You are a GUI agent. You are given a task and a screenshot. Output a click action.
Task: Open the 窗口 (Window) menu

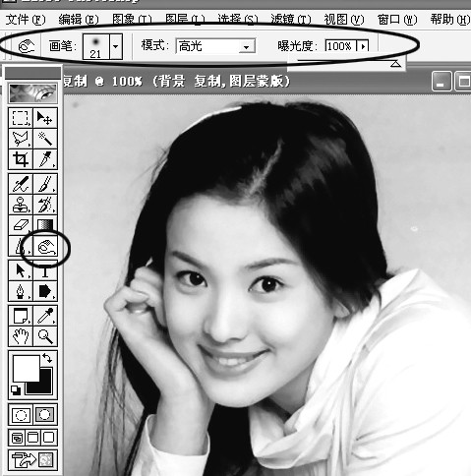(397, 20)
